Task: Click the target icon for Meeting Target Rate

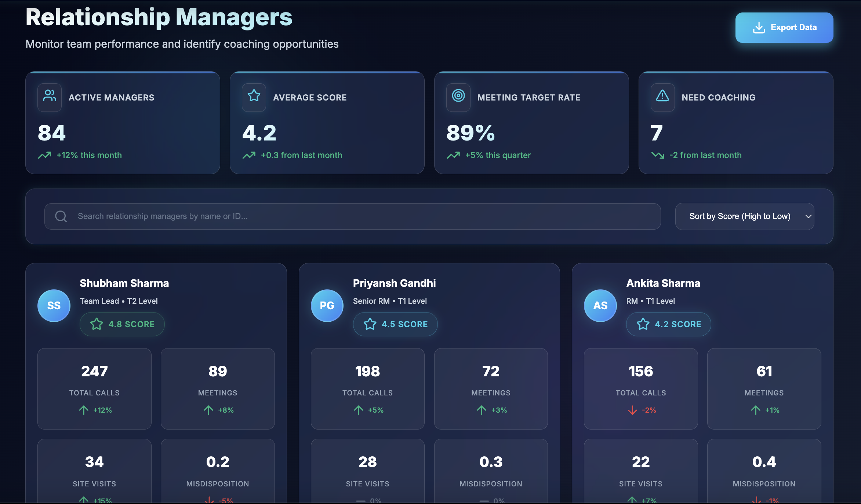Action: point(458,97)
